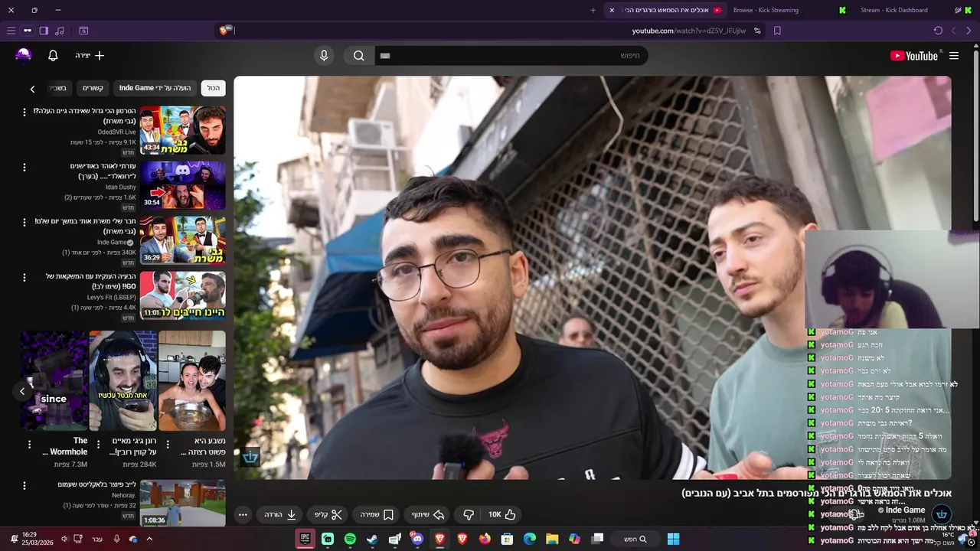This screenshot has height=551, width=980.
Task: Open the Windows Start menu
Action: [x=673, y=539]
